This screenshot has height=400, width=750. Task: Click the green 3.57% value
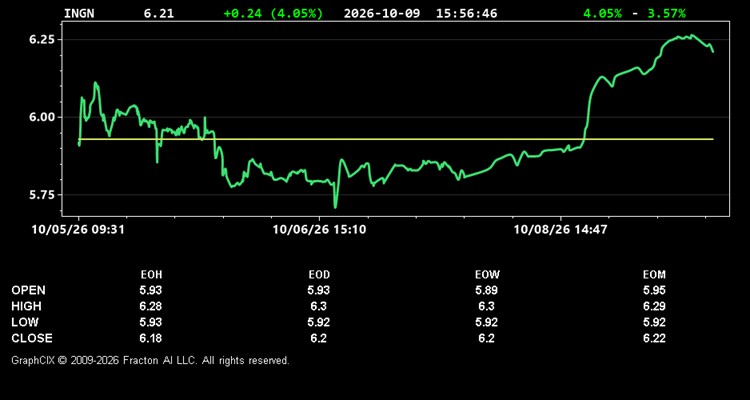tap(666, 13)
